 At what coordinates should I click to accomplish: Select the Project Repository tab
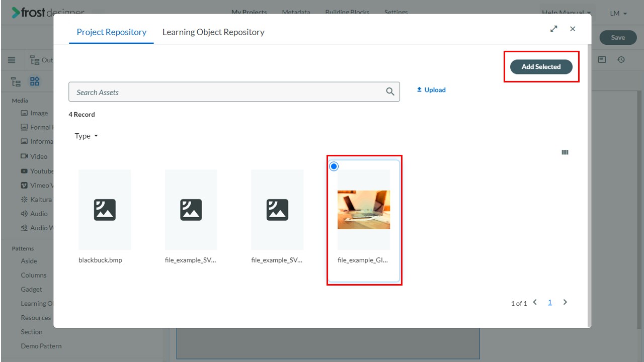click(112, 32)
